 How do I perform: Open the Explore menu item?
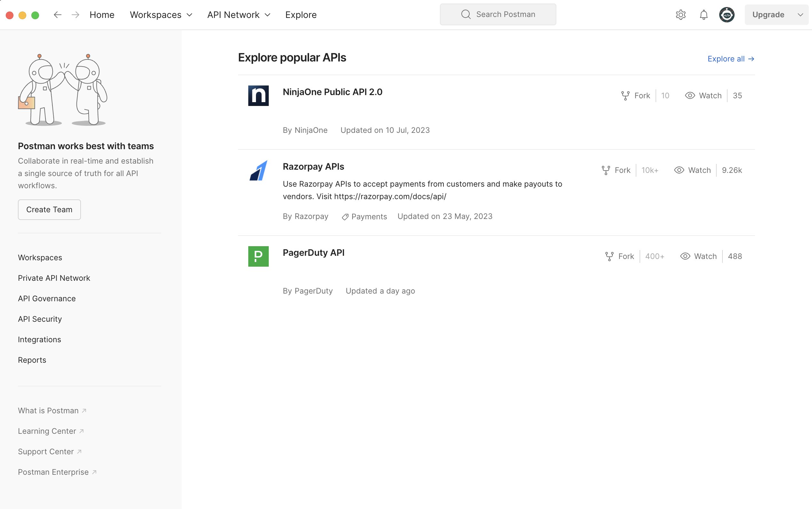click(x=301, y=15)
